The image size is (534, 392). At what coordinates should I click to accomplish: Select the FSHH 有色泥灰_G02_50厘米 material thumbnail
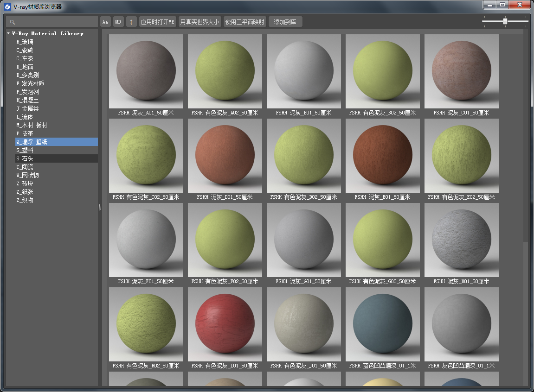382,240
